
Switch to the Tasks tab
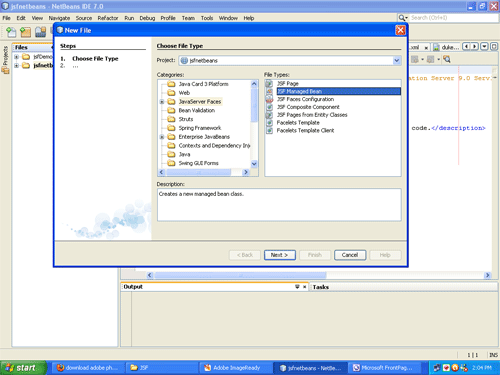(320, 287)
